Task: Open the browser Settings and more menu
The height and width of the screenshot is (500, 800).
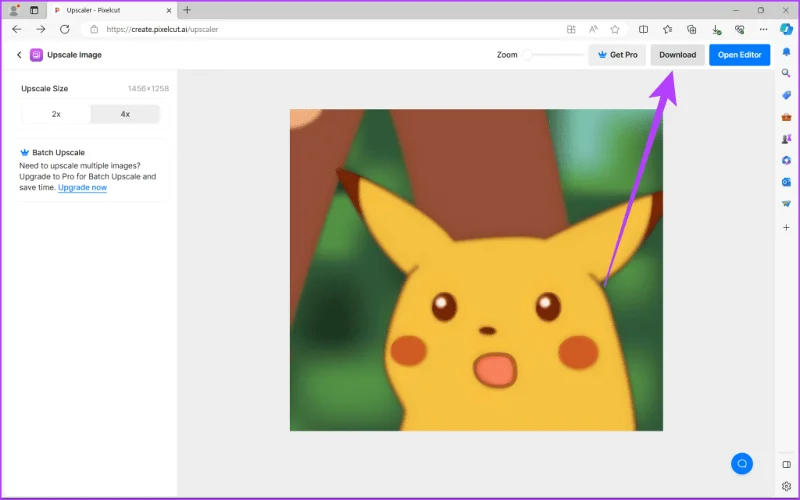Action: [x=763, y=30]
